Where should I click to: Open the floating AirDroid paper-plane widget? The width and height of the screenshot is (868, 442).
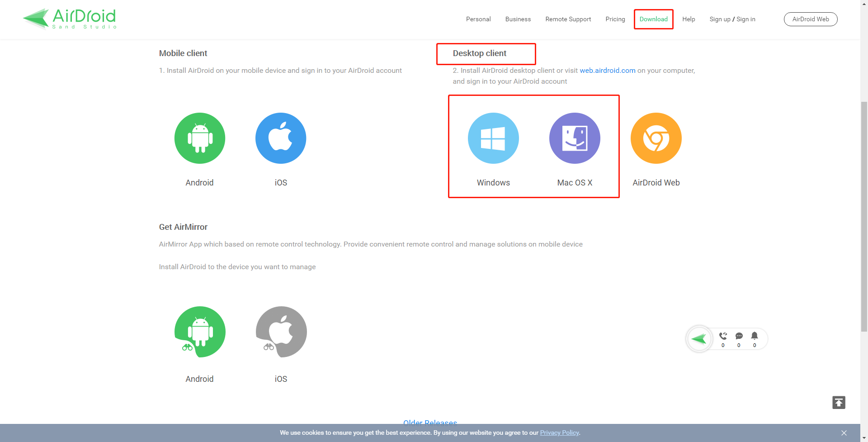tap(699, 339)
